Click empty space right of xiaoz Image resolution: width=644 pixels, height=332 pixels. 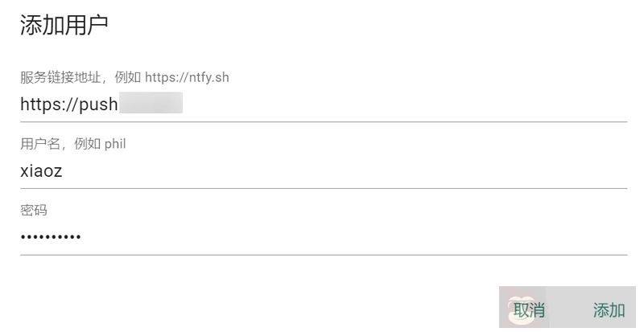click(x=322, y=171)
